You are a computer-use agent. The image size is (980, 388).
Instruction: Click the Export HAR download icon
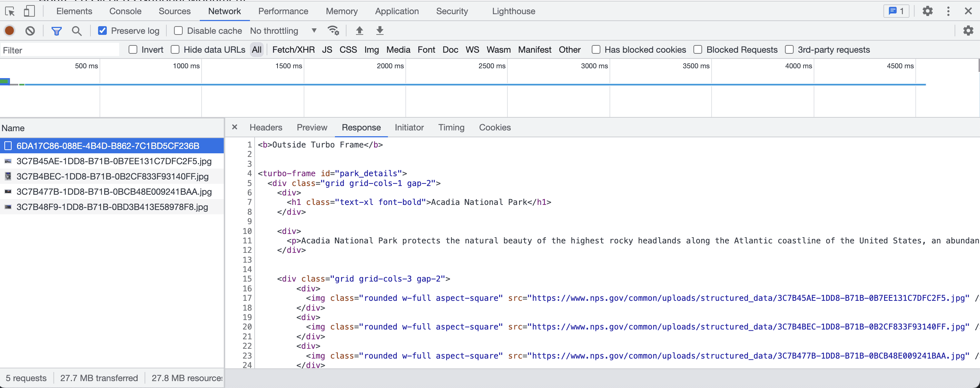[x=379, y=31]
